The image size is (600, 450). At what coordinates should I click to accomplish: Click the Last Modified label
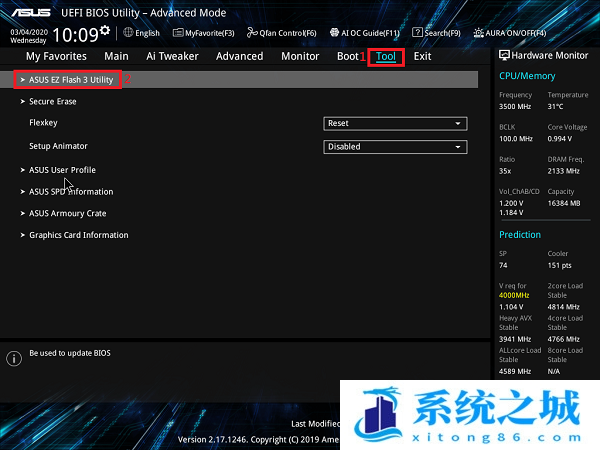[315, 424]
